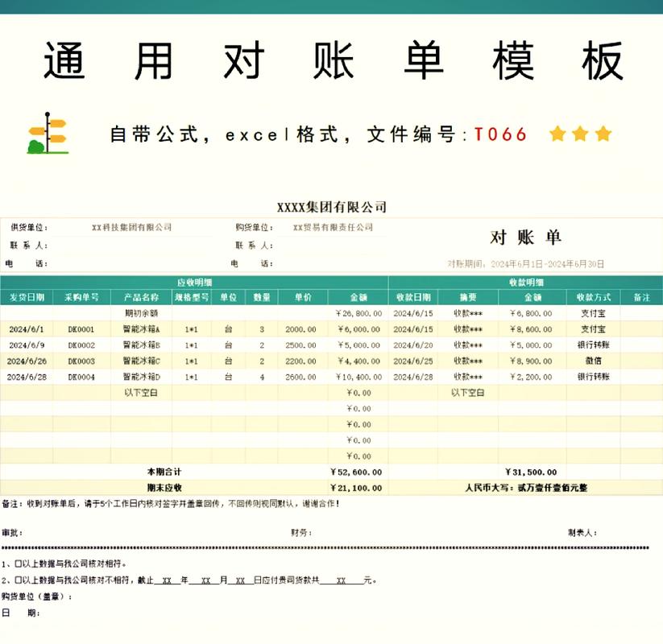The width and height of the screenshot is (663, 644).
Task: Select the 收款日期 column header
Action: pos(413,297)
